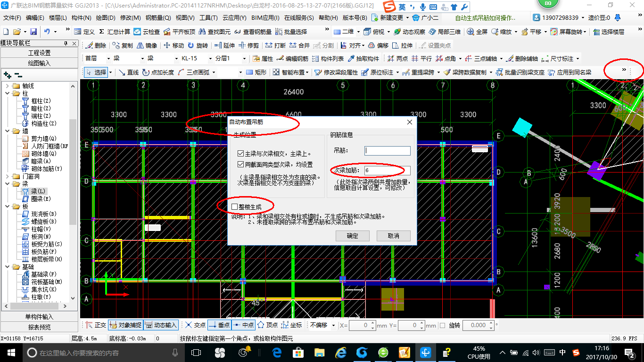
Task: Open the 帮助(H) menu
Action: (x=328, y=18)
